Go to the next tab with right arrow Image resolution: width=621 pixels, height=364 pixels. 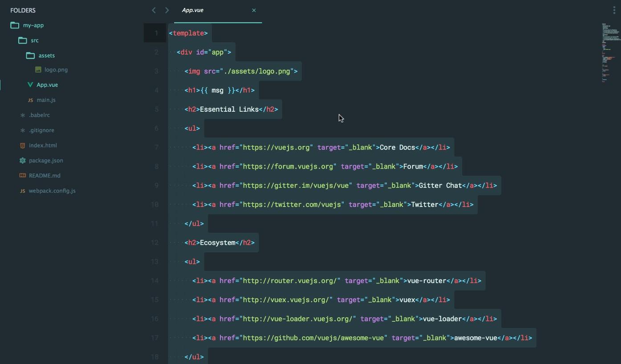(x=167, y=10)
